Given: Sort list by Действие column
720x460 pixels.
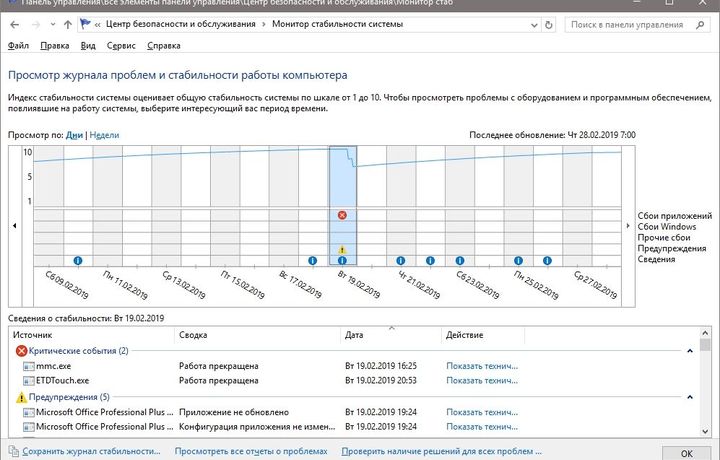Looking at the screenshot, I should 483,335.
